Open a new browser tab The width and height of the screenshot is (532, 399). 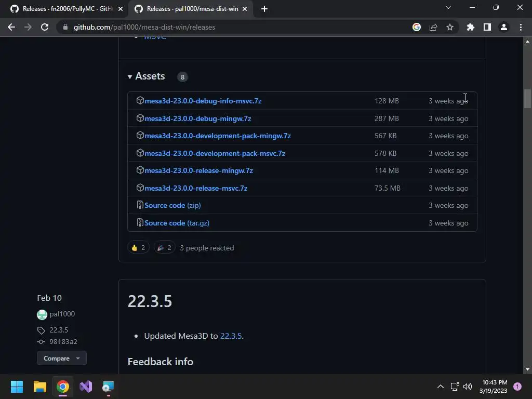pos(264,9)
